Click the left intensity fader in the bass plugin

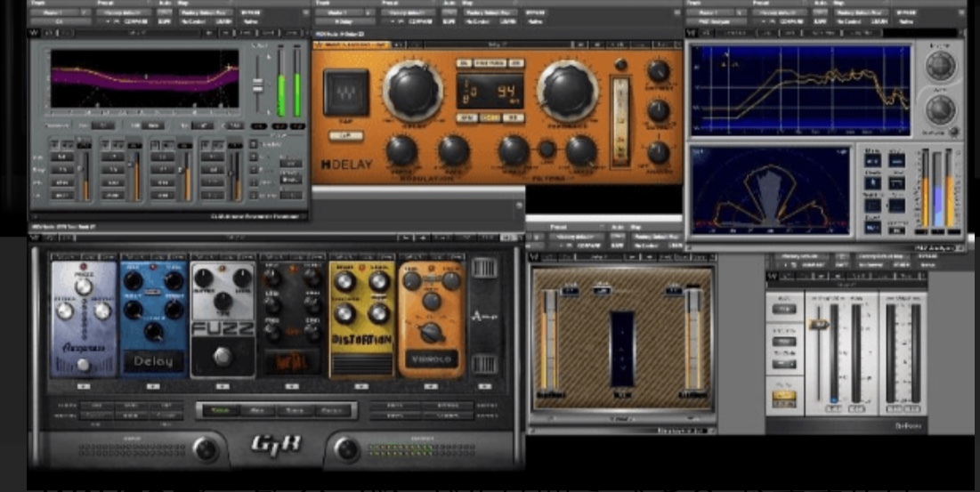pos(549,339)
